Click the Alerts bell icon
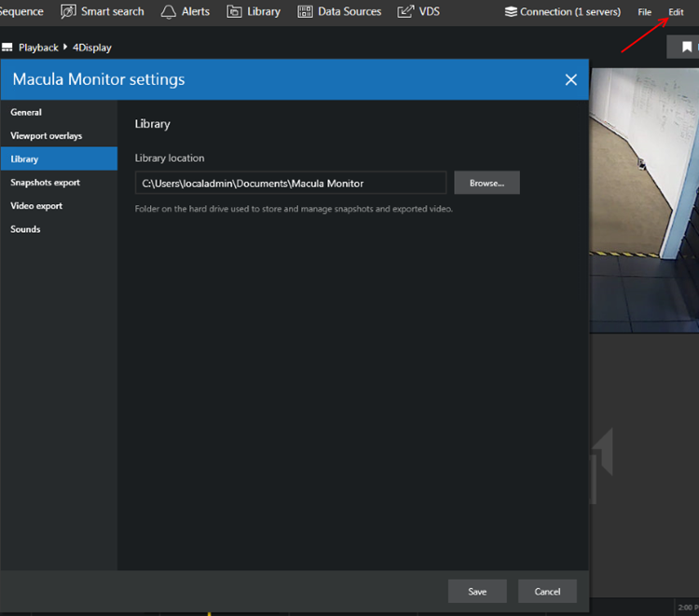 [169, 12]
